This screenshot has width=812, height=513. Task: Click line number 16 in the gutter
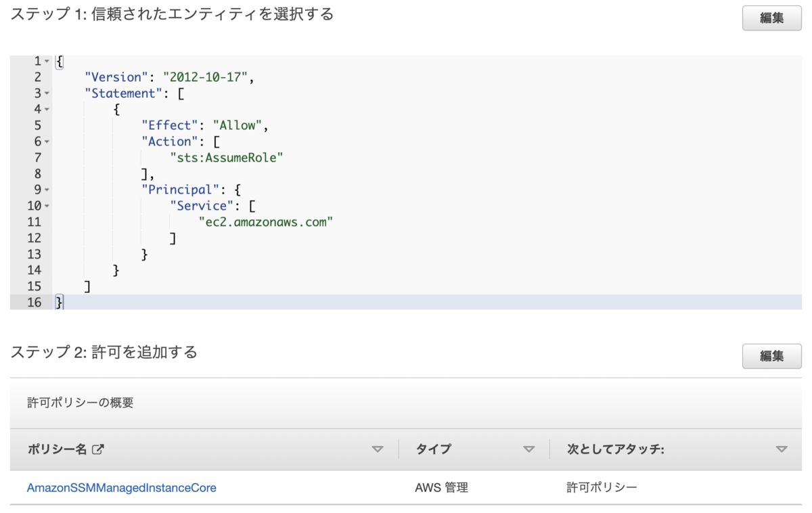coord(34,303)
